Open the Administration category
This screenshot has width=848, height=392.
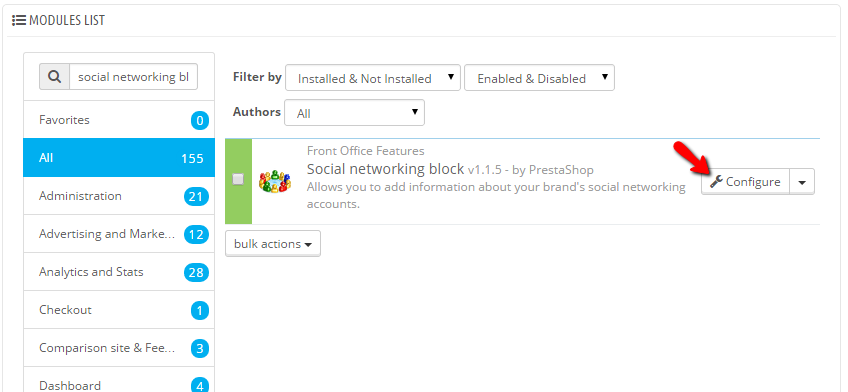click(119, 196)
